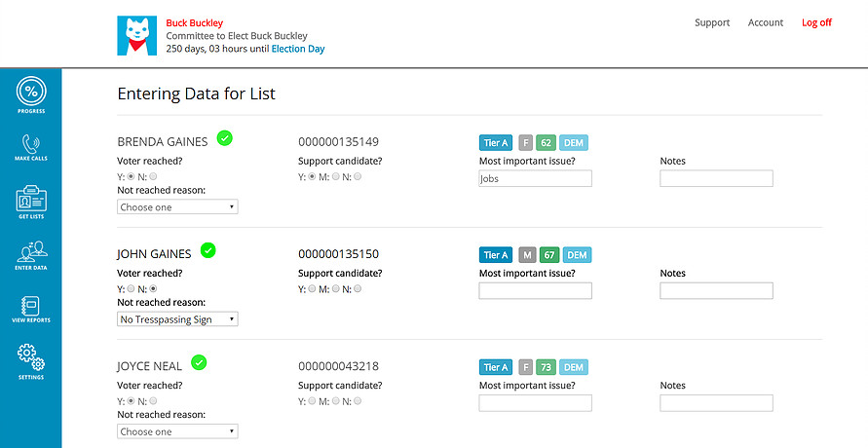This screenshot has width=868, height=448.
Task: Click the JOYCE NEAL name
Action: [x=149, y=367]
